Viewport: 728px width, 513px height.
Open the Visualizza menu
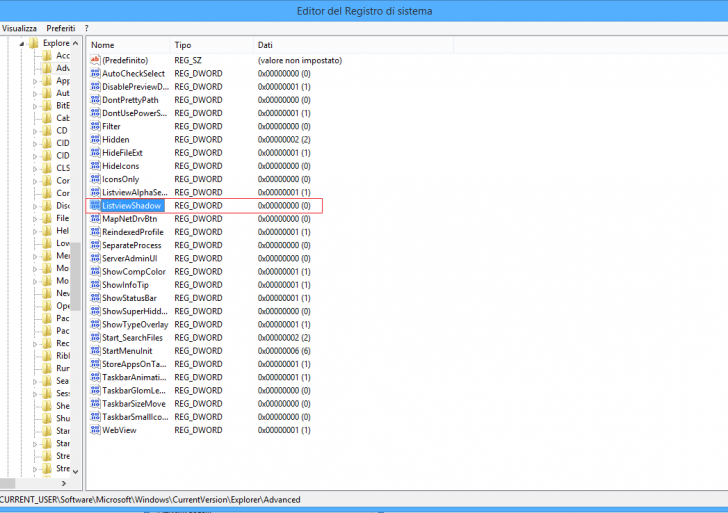click(x=19, y=28)
